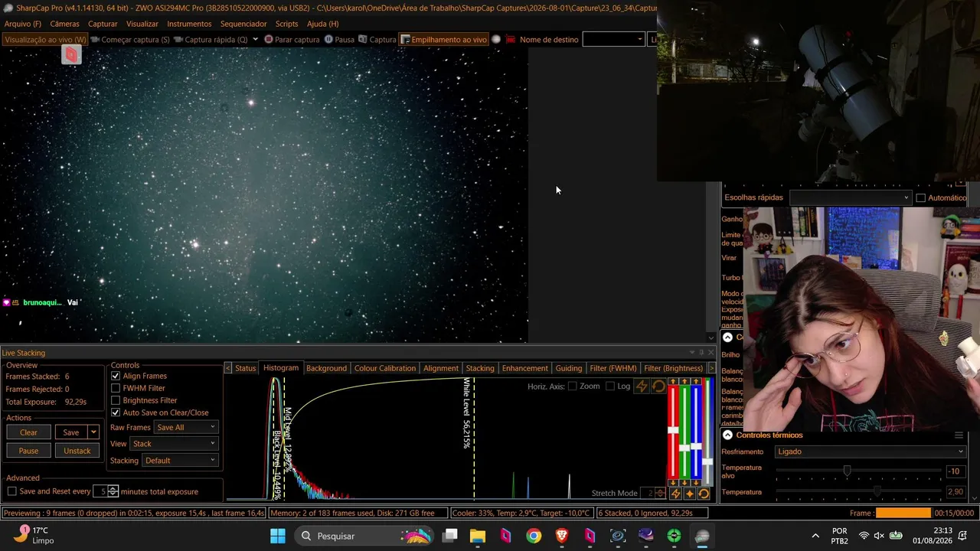
Task: Toggle Auto Save on Clear/Close checkbox
Action: pyautogui.click(x=116, y=412)
